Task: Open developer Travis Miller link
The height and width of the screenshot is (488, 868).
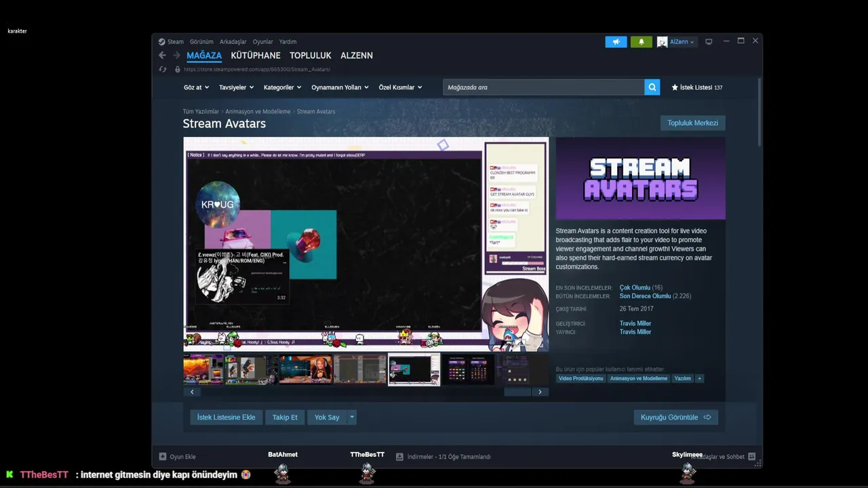Action: (x=635, y=323)
